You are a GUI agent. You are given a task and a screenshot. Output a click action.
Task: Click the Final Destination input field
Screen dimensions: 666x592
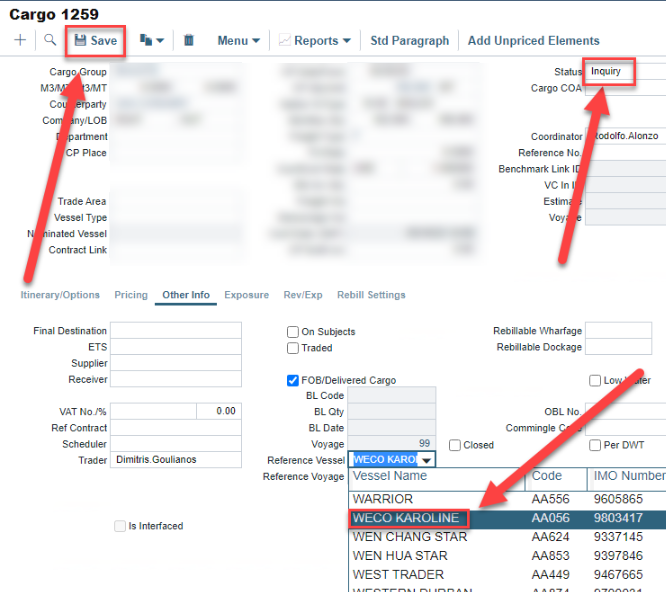(176, 331)
